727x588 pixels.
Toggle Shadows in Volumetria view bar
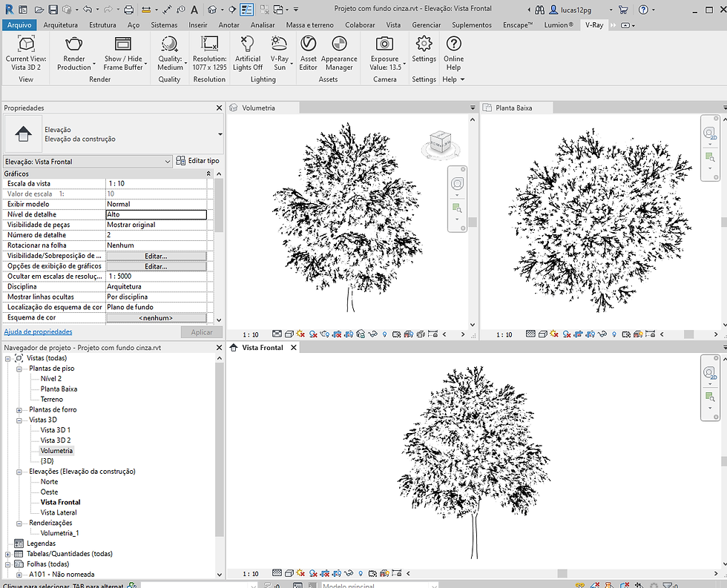tap(313, 334)
